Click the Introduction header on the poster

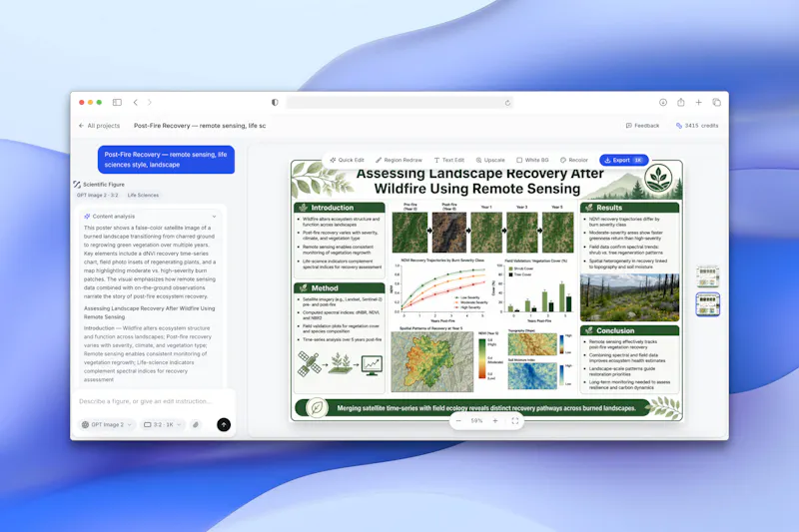340,208
